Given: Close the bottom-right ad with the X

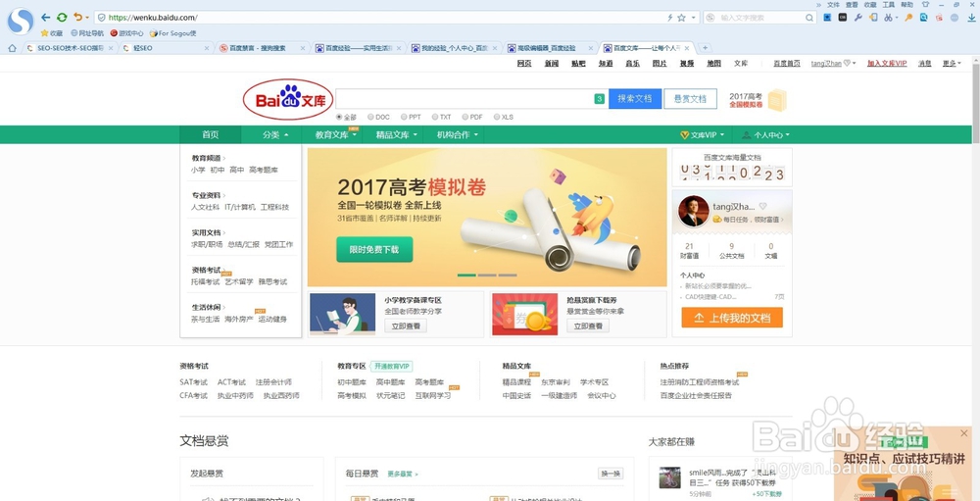Looking at the screenshot, I should 963,432.
